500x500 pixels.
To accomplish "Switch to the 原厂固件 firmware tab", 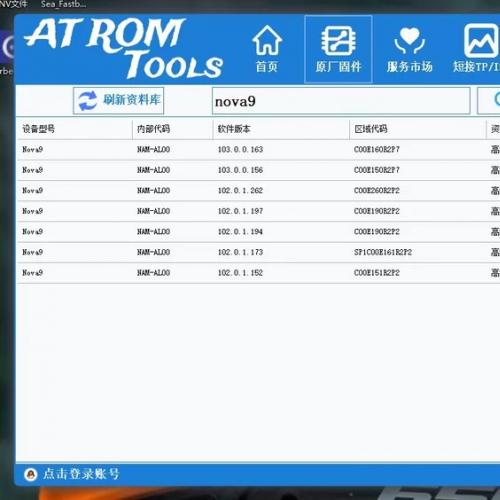I will pyautogui.click(x=338, y=49).
